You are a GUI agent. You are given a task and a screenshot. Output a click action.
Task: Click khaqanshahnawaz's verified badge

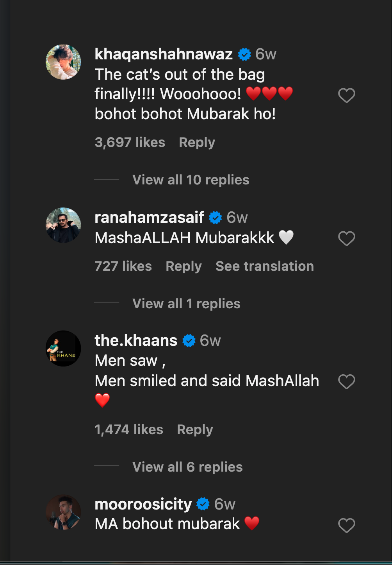[244, 54]
